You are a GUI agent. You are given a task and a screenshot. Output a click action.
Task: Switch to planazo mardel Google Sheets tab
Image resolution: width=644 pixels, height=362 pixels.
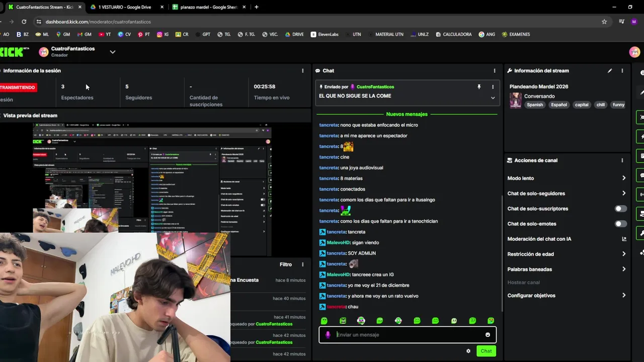click(208, 7)
